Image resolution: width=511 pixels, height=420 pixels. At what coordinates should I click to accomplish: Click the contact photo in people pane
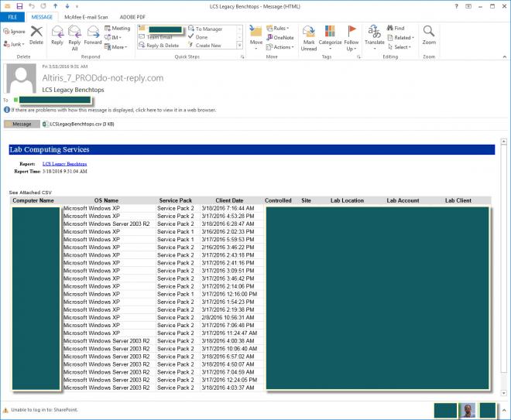(x=468, y=410)
